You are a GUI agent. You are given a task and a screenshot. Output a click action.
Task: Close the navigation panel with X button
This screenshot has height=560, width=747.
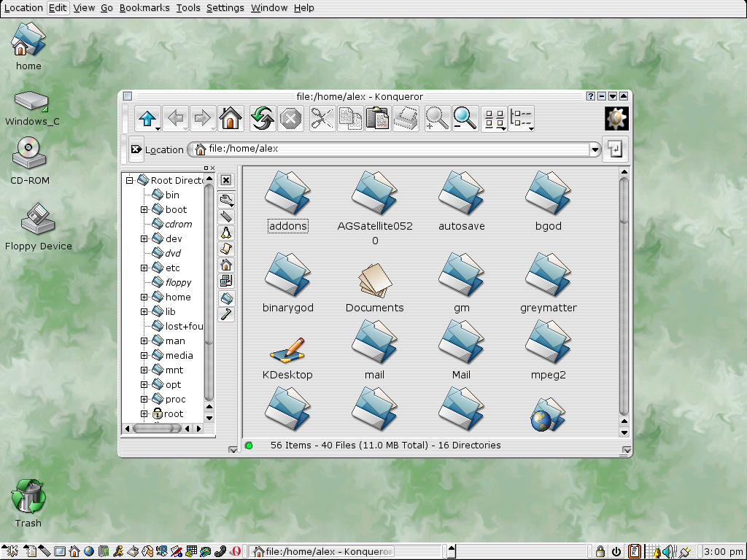pyautogui.click(x=226, y=180)
